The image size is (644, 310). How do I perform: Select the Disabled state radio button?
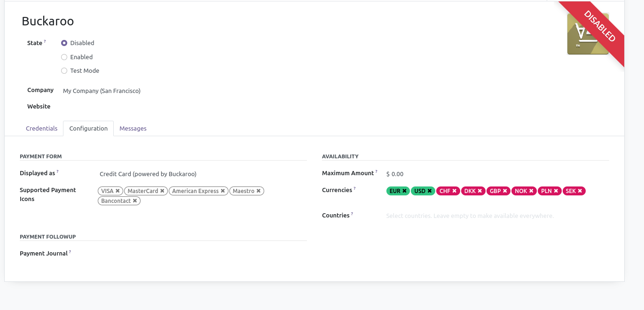pos(64,43)
